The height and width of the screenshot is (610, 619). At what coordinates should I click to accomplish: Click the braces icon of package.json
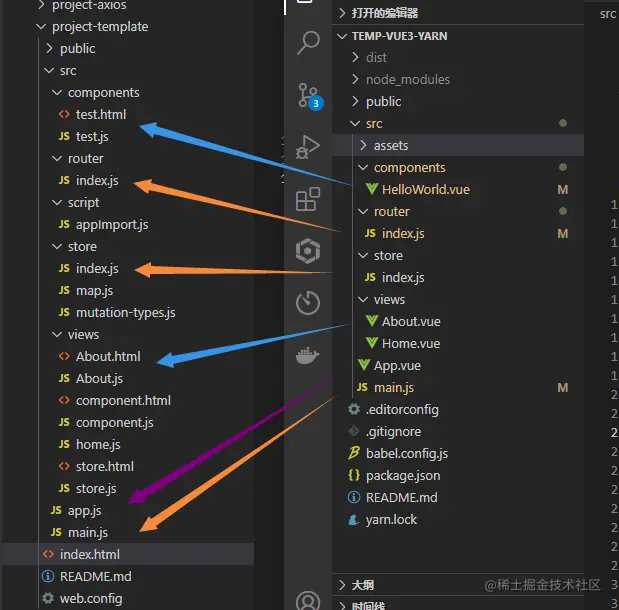pos(354,475)
